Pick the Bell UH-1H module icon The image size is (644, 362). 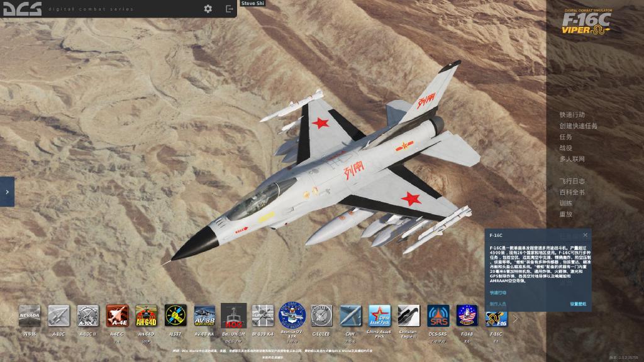pyautogui.click(x=233, y=315)
